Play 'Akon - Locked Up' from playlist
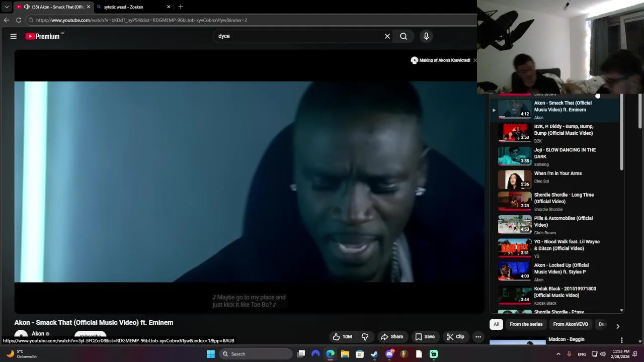 555,272
